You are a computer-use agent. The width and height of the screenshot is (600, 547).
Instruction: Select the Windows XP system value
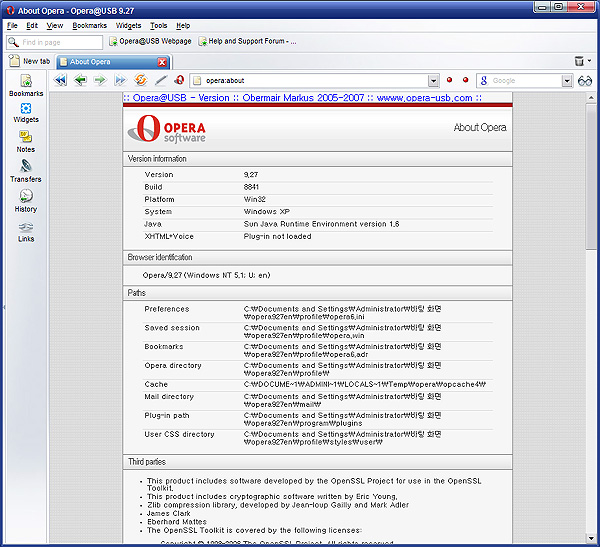(267, 211)
